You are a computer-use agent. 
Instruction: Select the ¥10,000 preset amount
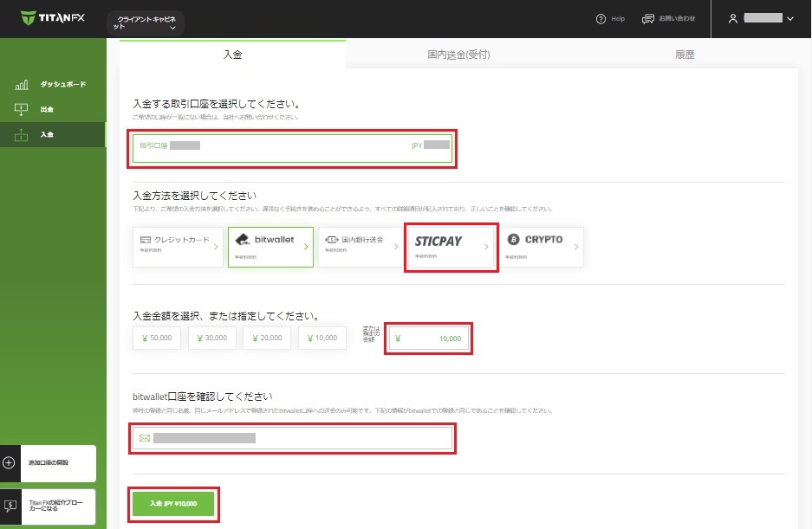[322, 338]
